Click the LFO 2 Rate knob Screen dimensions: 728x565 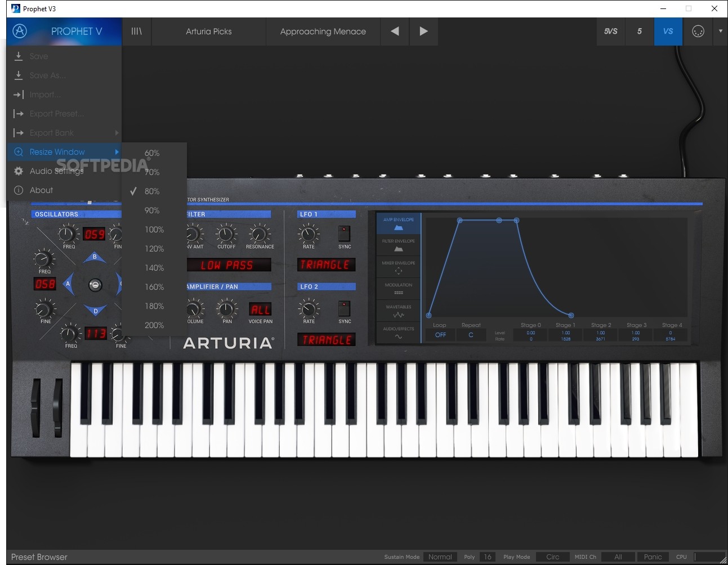[309, 308]
